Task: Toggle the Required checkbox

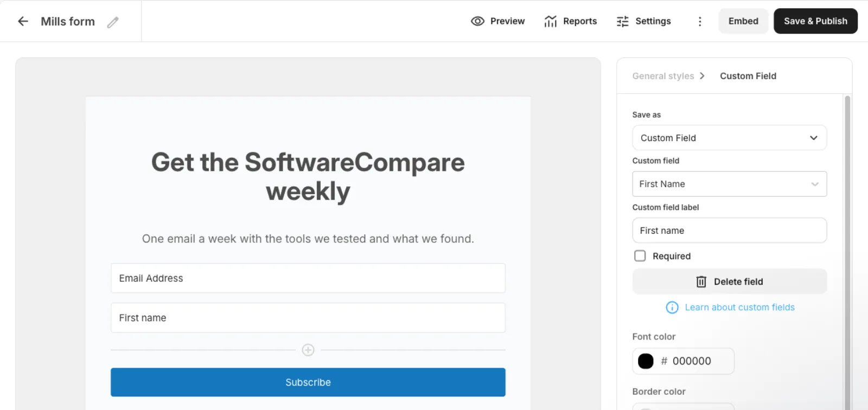Action: point(640,256)
